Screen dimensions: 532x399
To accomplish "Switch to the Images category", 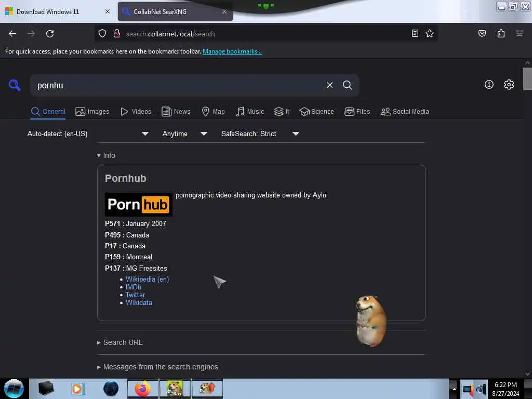I will coord(92,112).
